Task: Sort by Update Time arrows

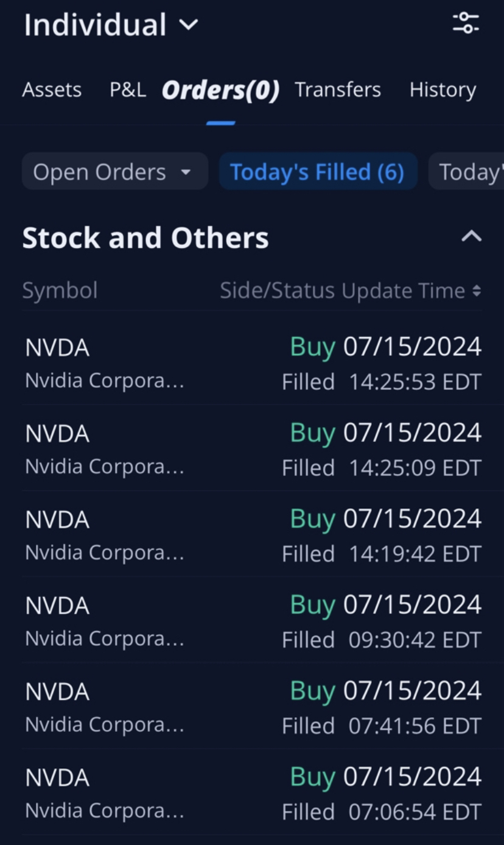Action: click(477, 291)
